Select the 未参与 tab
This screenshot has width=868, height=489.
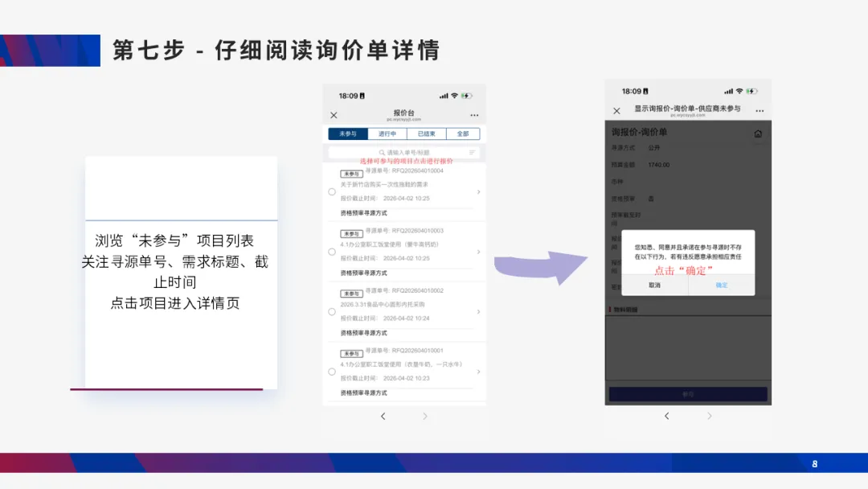click(348, 134)
